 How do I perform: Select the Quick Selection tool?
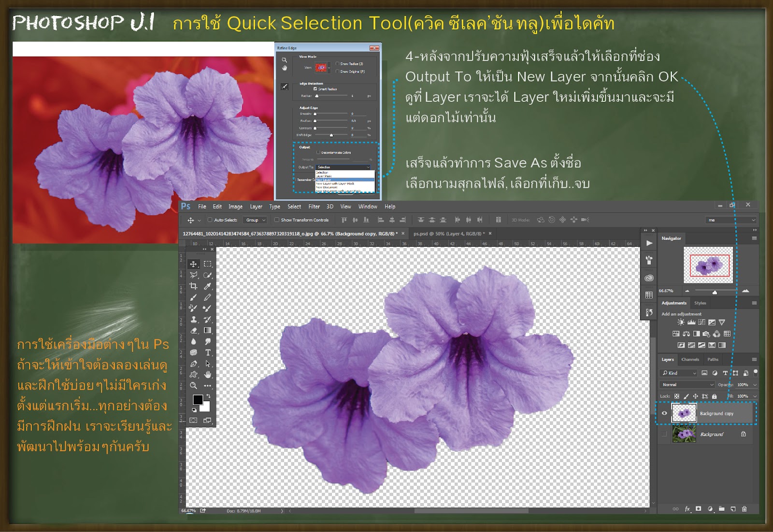[208, 275]
